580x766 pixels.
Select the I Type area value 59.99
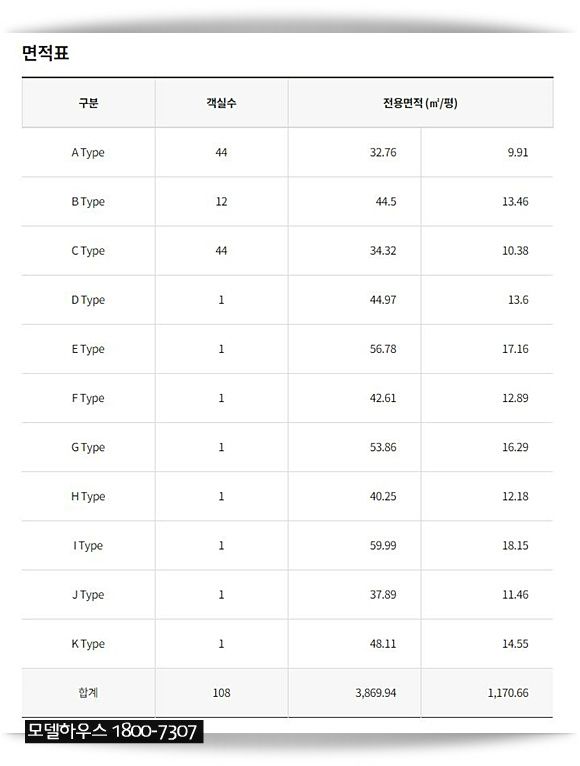point(383,545)
